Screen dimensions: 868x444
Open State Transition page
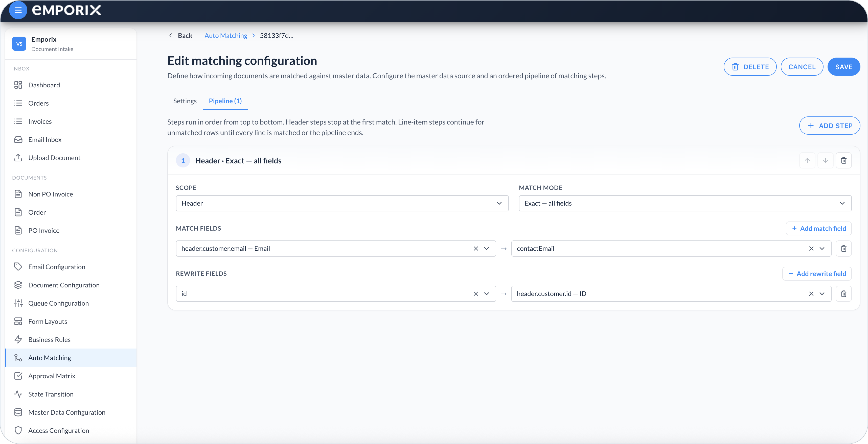click(71, 394)
